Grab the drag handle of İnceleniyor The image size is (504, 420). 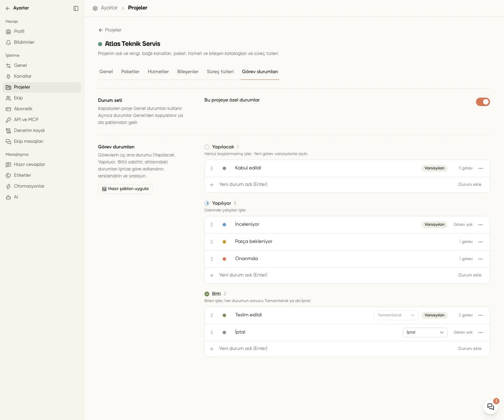coord(212,225)
